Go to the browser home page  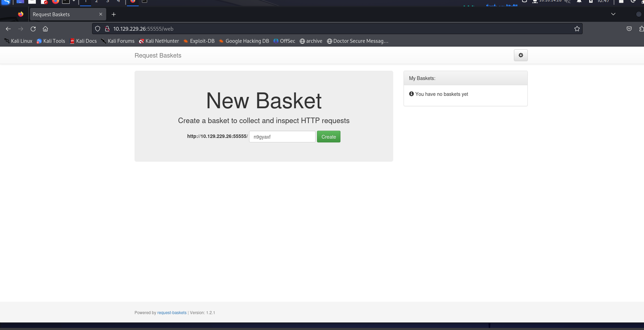click(x=45, y=29)
